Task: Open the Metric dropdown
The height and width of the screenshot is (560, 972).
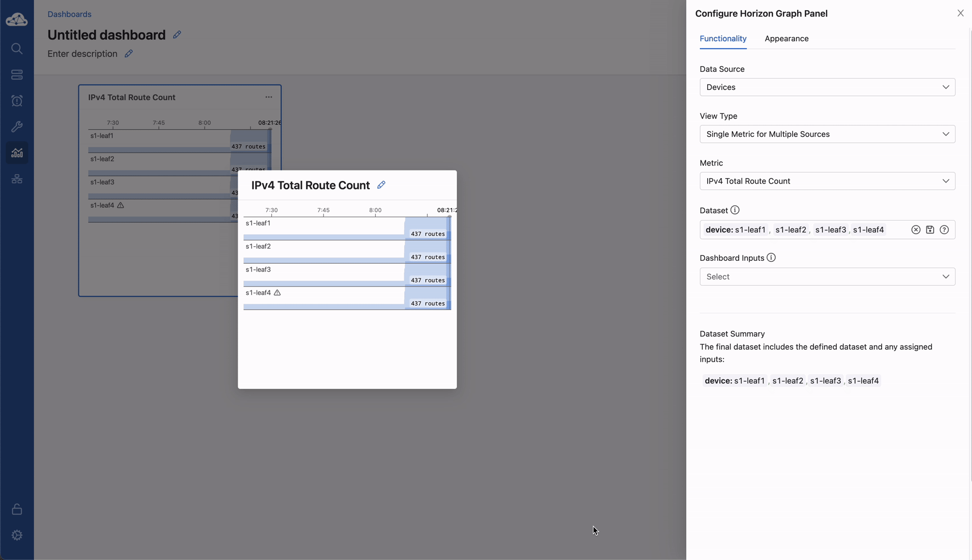Action: click(827, 181)
